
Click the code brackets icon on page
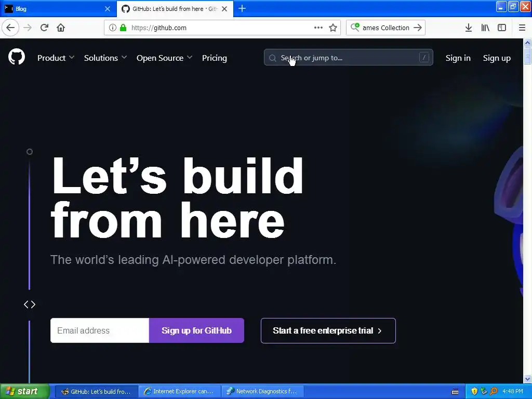(30, 304)
